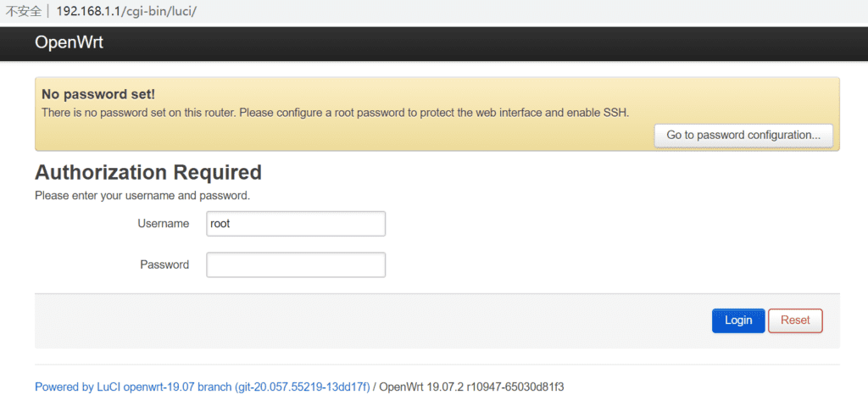Click the Username field label

164,224
